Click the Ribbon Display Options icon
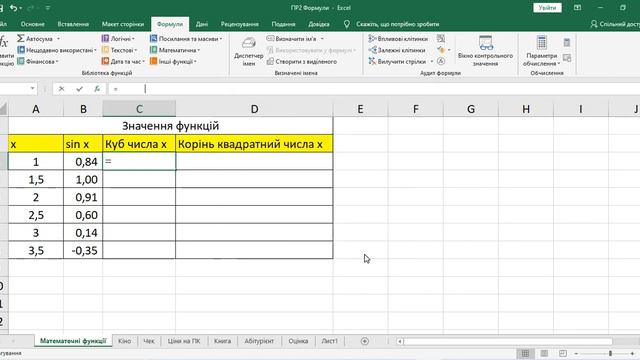640x360 pixels. coord(577,8)
